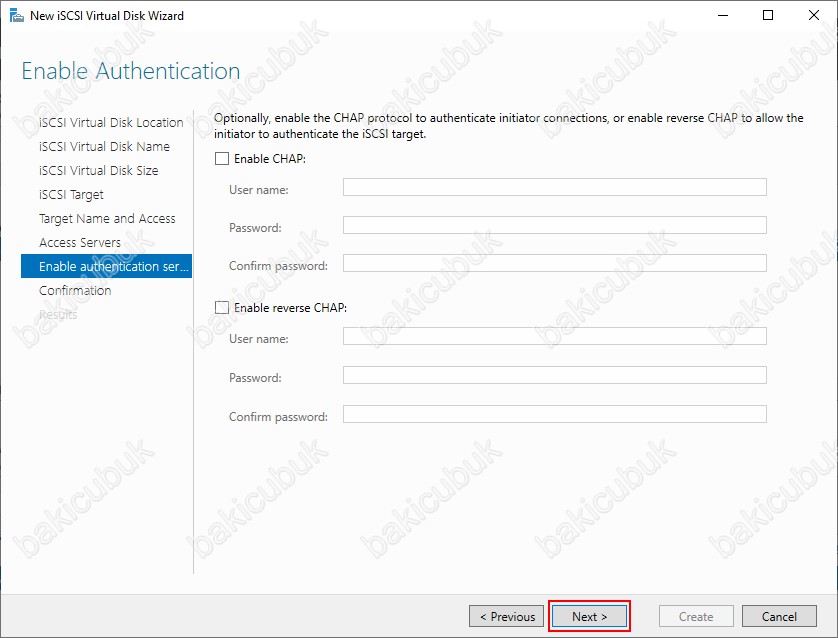Click the User name field under Enable CHAP
Screen dimensions: 838x638
click(x=554, y=187)
